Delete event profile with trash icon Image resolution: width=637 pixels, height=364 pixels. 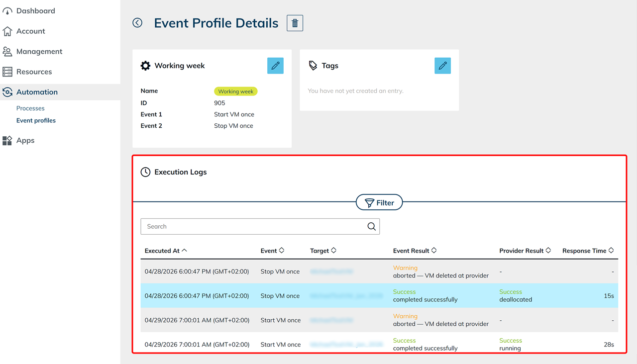click(x=295, y=23)
